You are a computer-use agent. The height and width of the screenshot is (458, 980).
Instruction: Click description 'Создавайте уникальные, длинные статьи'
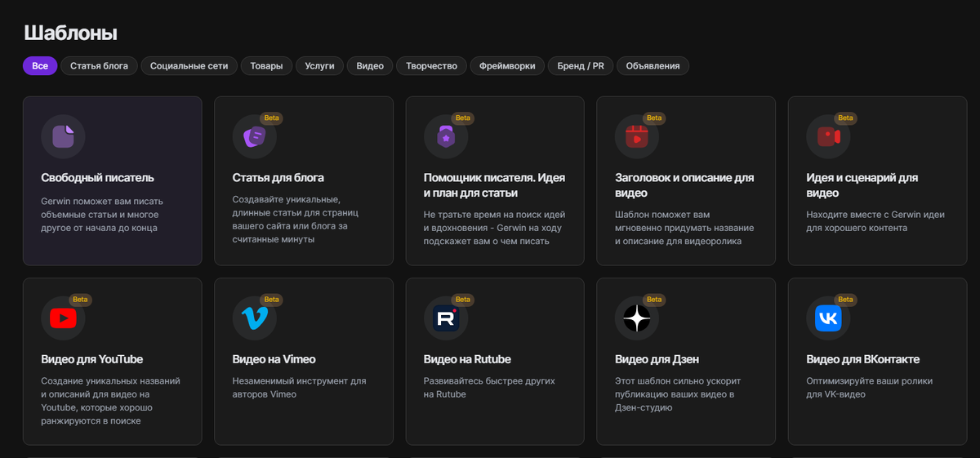295,220
